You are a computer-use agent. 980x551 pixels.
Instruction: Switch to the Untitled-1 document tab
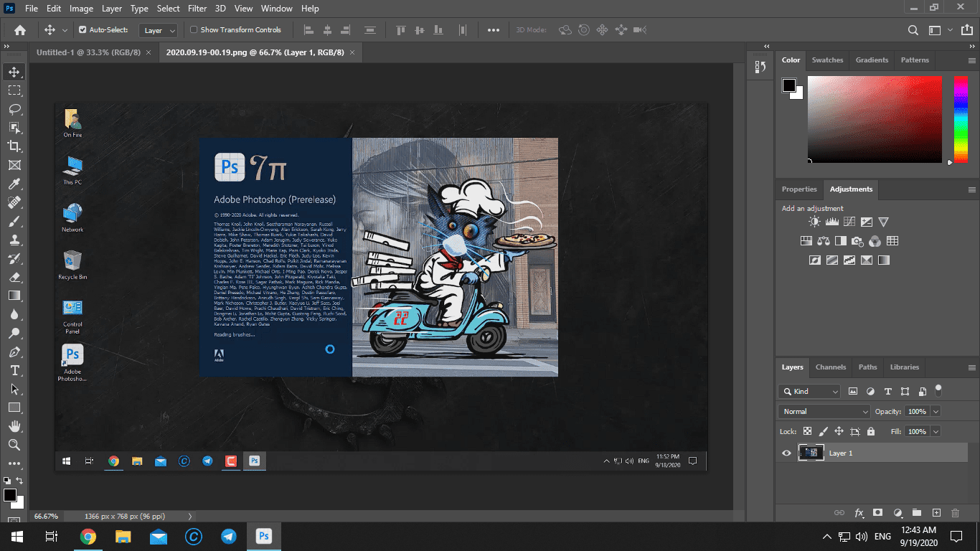(88, 52)
